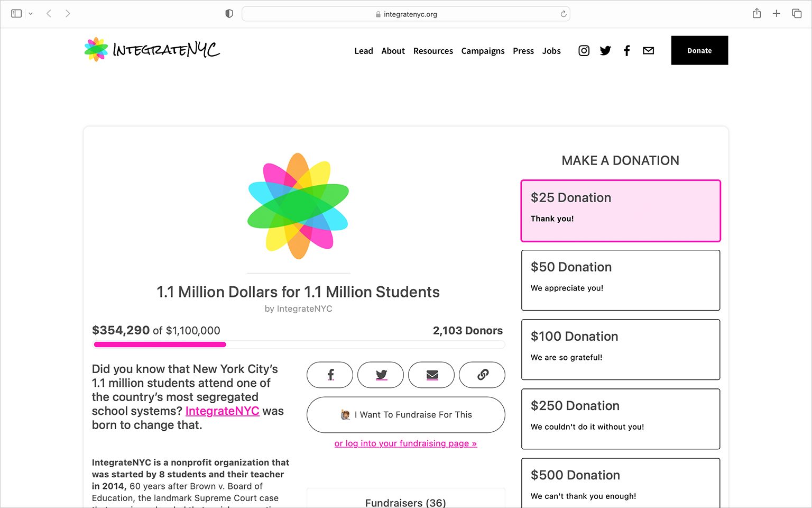Expand the sidebar options chevron in Safari
Viewport: 812px width, 508px height.
(x=30, y=13)
